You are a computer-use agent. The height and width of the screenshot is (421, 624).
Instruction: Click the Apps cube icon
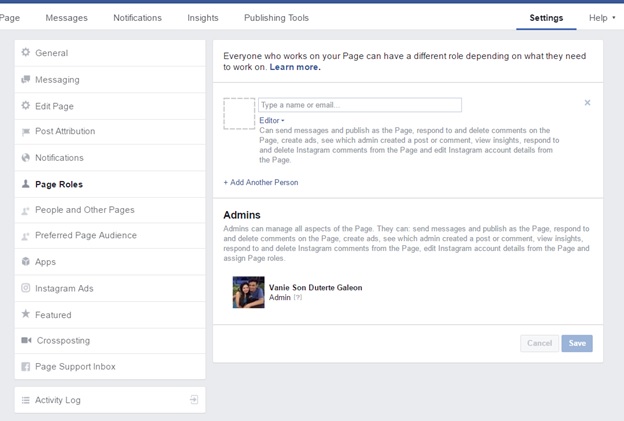[26, 261]
